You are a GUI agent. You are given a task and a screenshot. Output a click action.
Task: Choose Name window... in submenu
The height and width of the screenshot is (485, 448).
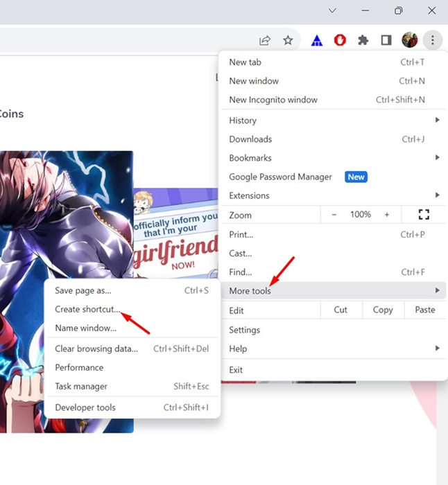[132, 328]
